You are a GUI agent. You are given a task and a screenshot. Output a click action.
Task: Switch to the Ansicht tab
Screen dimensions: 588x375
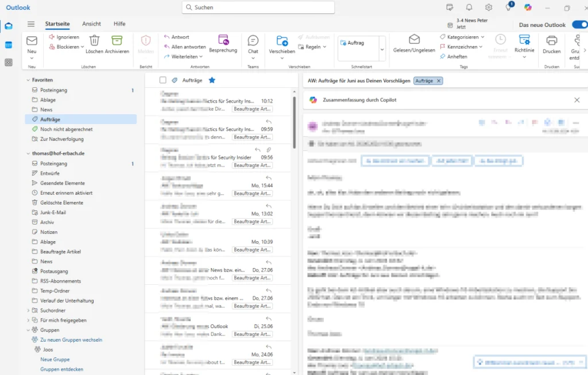[91, 24]
